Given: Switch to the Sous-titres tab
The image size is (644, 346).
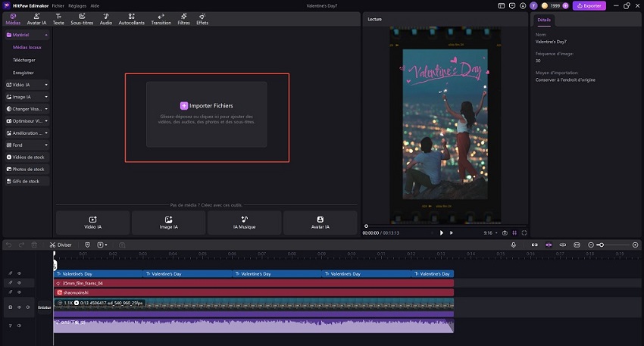Looking at the screenshot, I should coord(82,19).
